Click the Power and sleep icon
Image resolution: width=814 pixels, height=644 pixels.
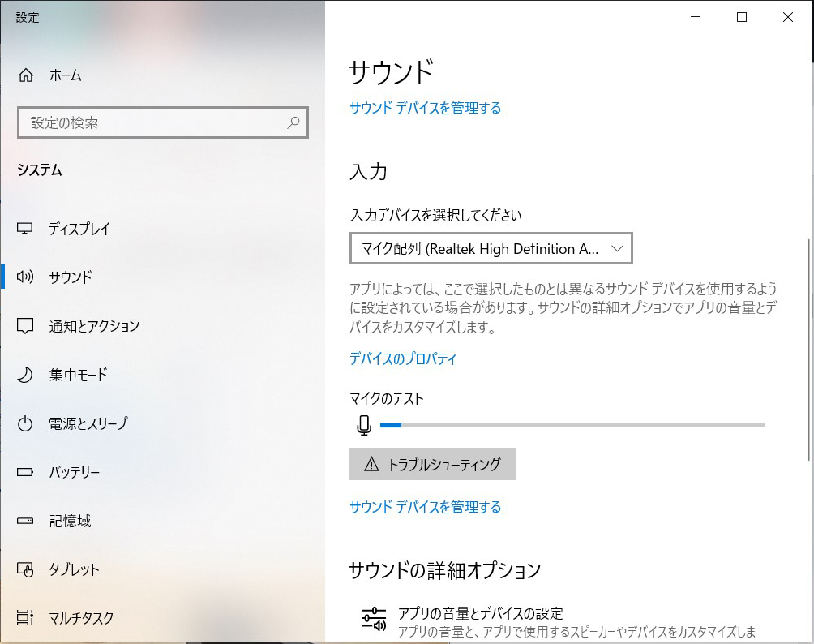(x=26, y=423)
